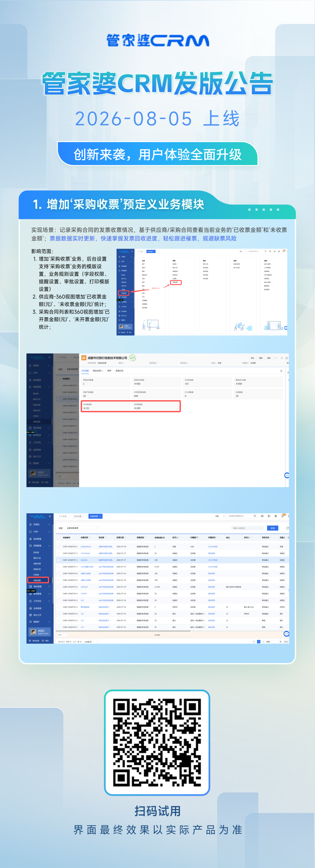This screenshot has height=868, width=315.
Task: Open the chat bubble assistant in 采购收票 list screenshot
Action: point(286,634)
